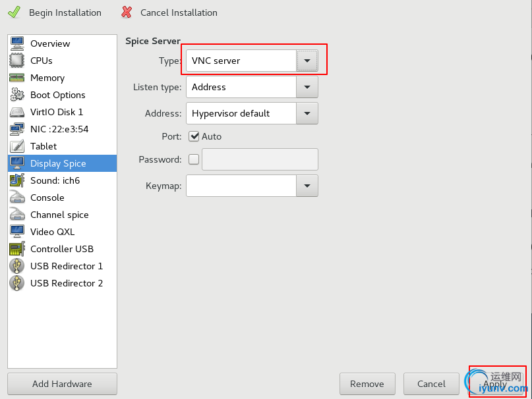Click the Remove button

tap(367, 384)
